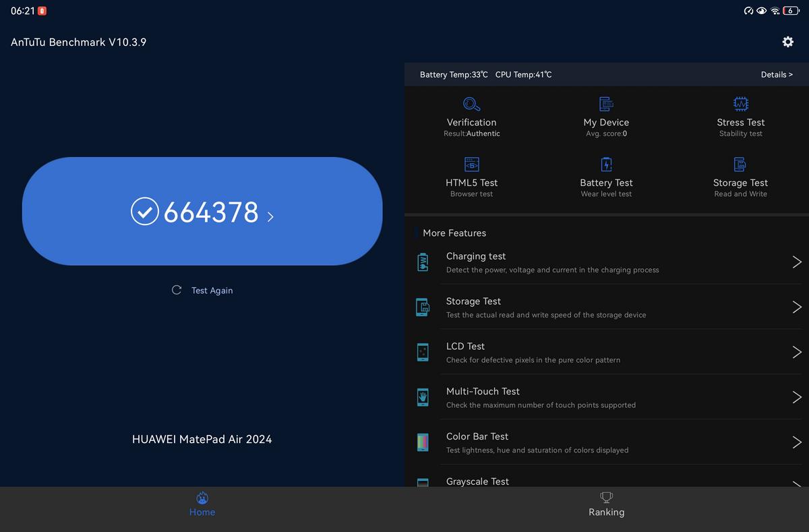Open Battery Test wear level icon
Viewport: 809px width, 532px height.
pos(606,165)
